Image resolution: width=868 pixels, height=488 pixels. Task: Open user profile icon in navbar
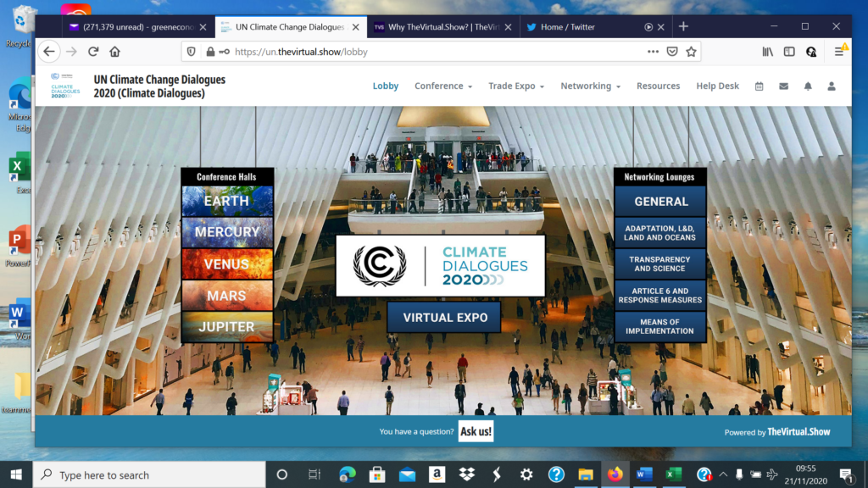pyautogui.click(x=832, y=86)
